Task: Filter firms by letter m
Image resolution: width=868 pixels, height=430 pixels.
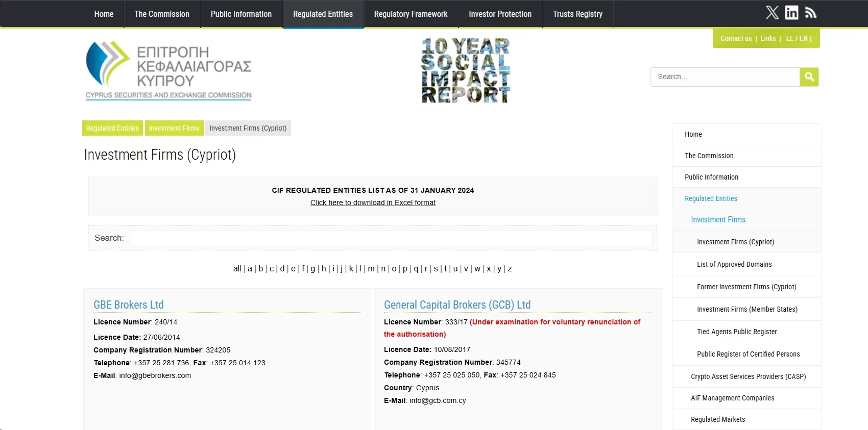Action: 371,269
